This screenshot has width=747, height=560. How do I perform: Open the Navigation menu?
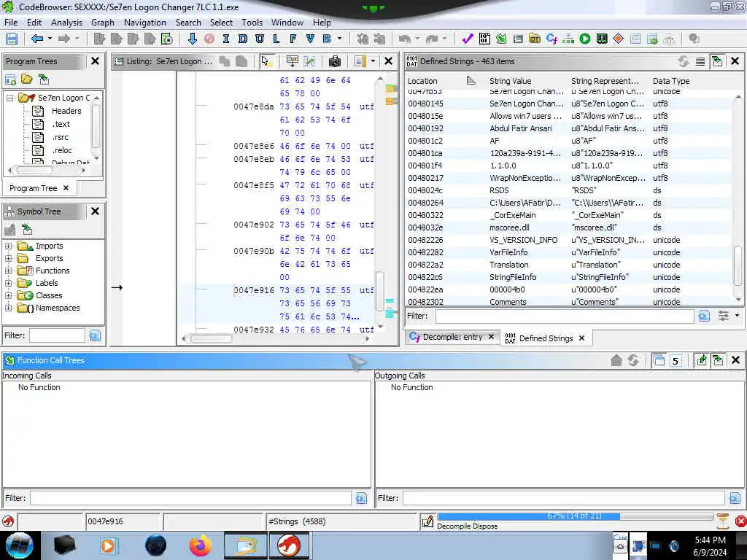click(x=145, y=23)
